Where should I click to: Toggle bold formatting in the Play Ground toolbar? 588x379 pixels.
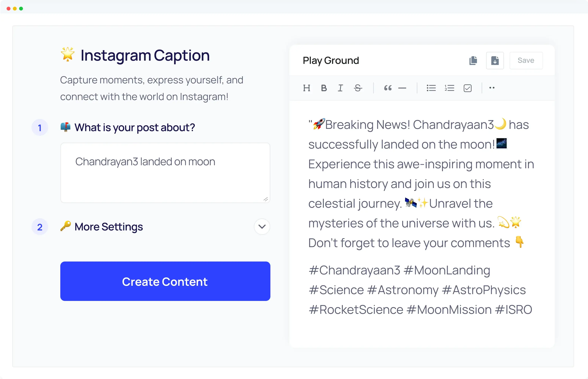pos(323,88)
